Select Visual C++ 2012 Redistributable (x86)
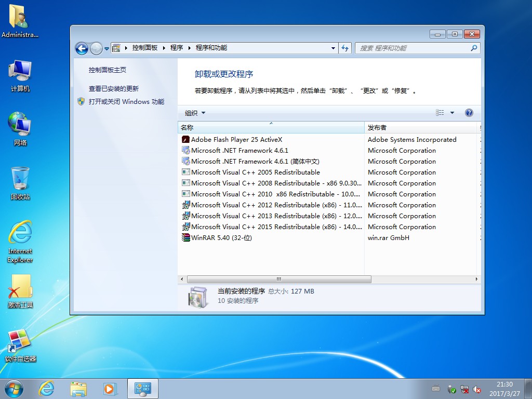Image resolution: width=532 pixels, height=399 pixels. click(276, 205)
